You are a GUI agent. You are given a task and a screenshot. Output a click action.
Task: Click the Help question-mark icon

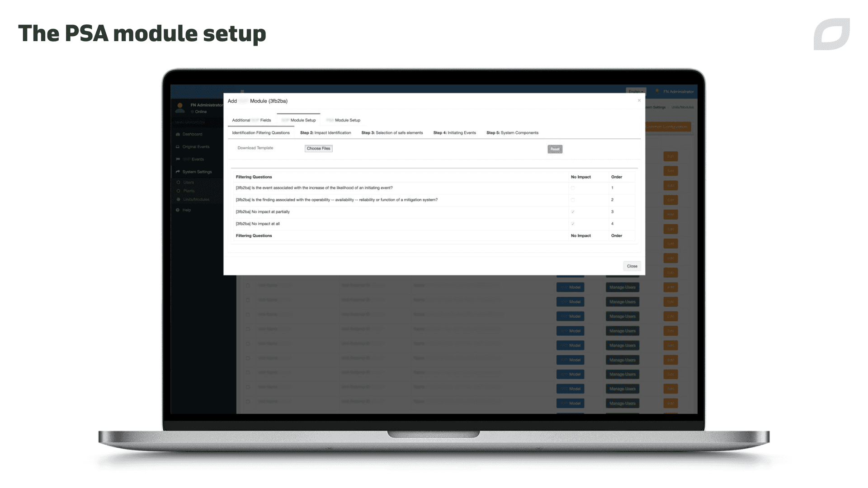pos(178,210)
